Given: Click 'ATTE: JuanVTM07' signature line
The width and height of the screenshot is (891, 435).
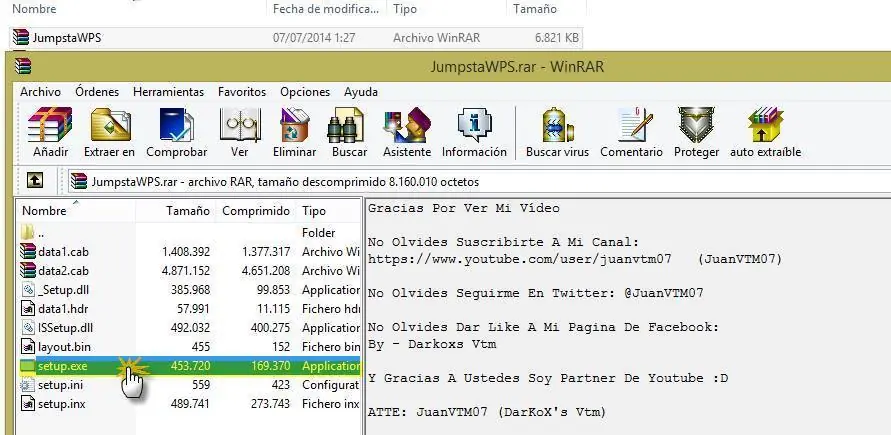Looking at the screenshot, I should tap(487, 412).
